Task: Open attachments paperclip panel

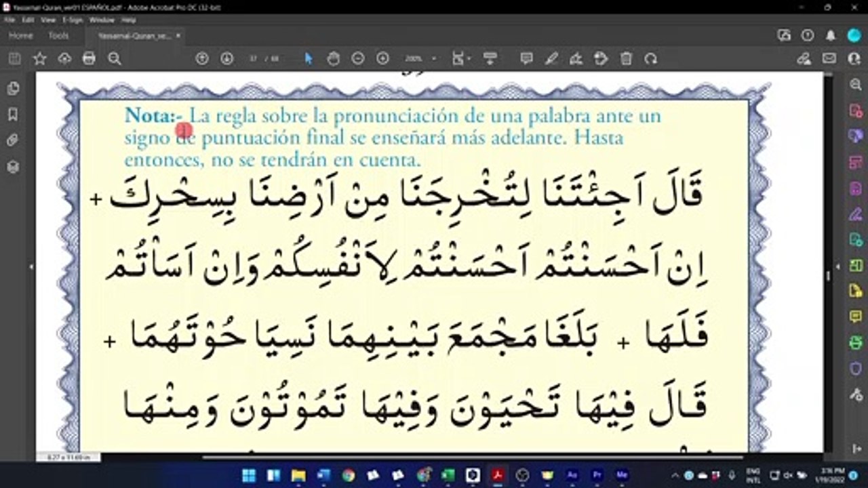Action: click(13, 140)
